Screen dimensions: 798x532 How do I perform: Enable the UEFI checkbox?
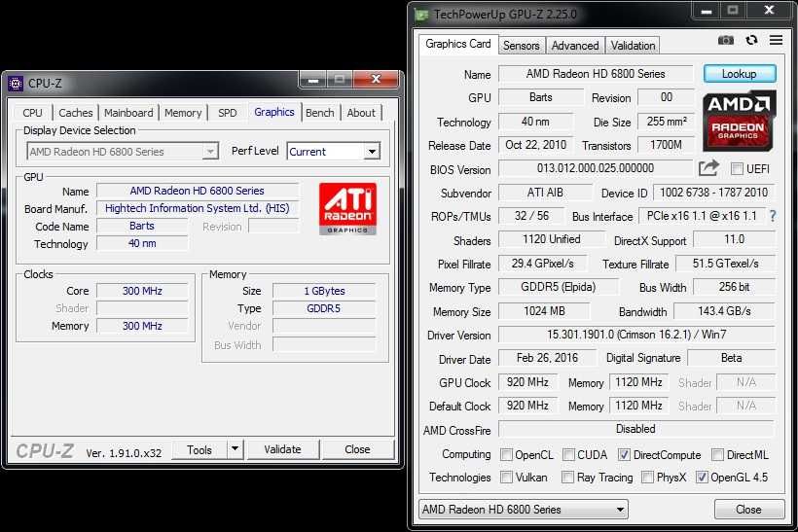pyautogui.click(x=737, y=169)
